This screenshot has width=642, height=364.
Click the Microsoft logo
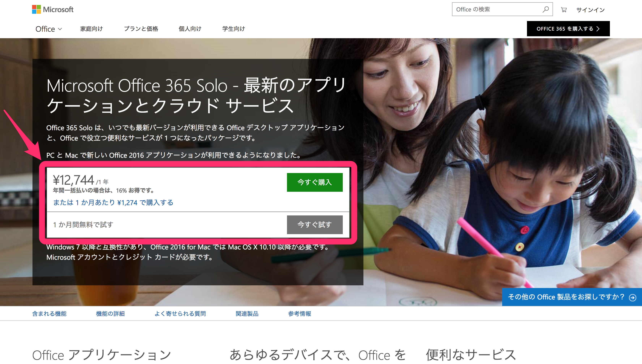pyautogui.click(x=53, y=10)
